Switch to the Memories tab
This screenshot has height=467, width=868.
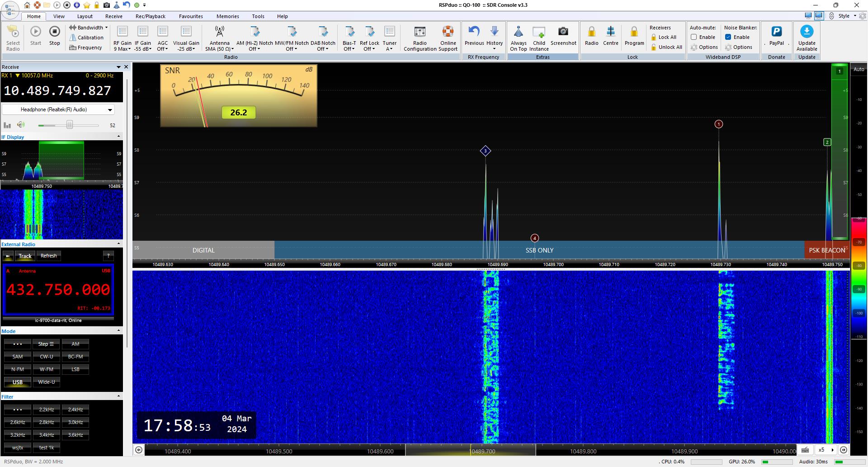pos(227,16)
